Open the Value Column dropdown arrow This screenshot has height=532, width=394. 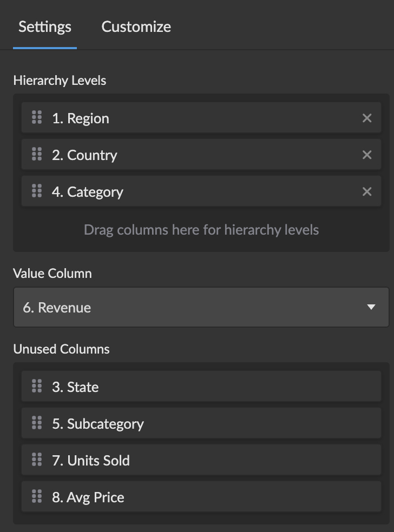371,307
